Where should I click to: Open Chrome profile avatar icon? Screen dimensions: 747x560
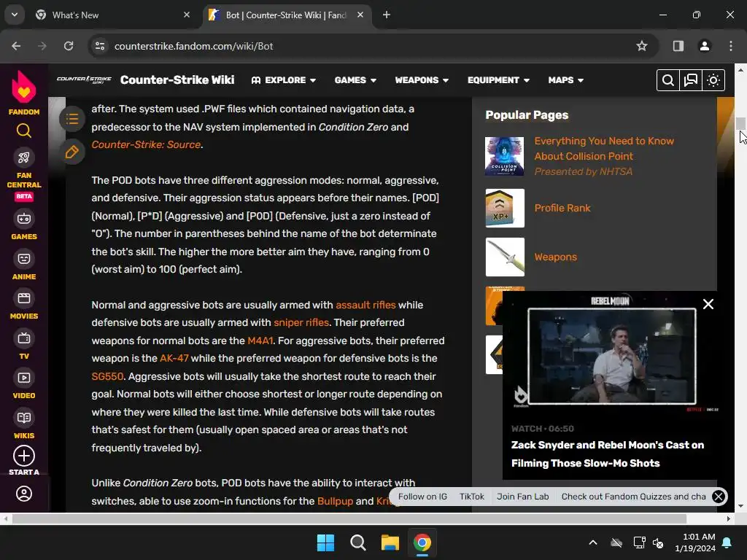[x=704, y=46]
